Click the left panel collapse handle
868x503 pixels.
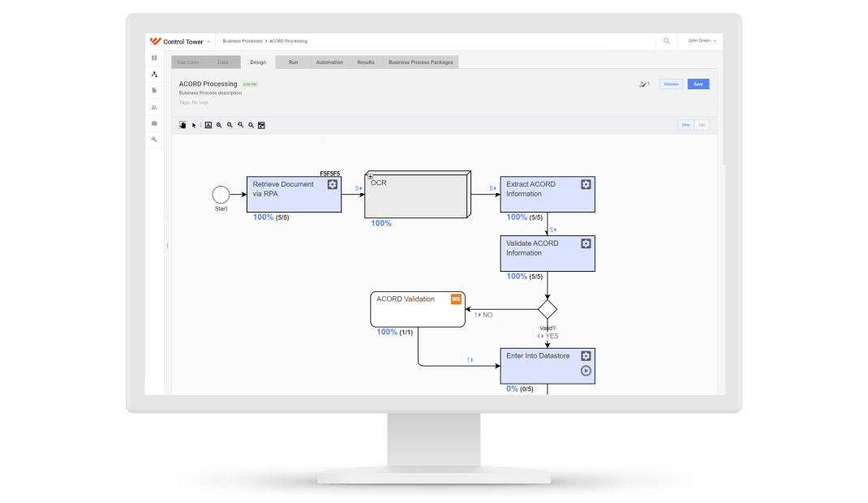167,247
